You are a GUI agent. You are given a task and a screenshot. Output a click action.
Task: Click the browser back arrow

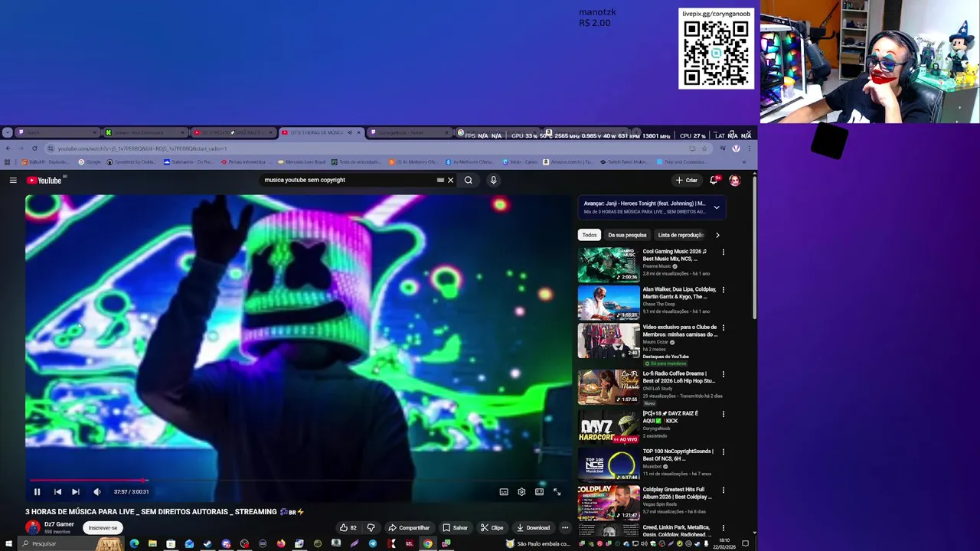pyautogui.click(x=8, y=148)
